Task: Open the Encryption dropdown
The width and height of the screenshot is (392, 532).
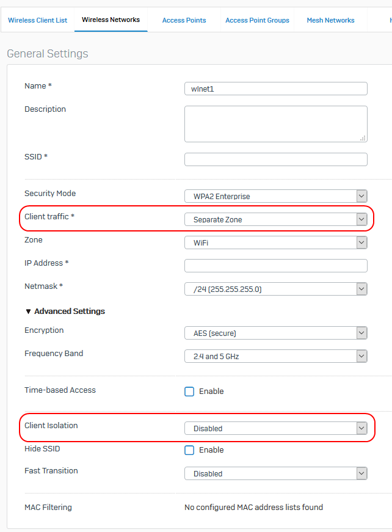Action: [276, 333]
